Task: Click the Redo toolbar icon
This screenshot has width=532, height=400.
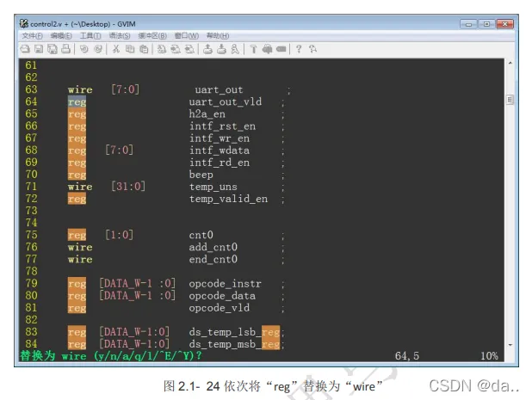Action: tap(98, 49)
